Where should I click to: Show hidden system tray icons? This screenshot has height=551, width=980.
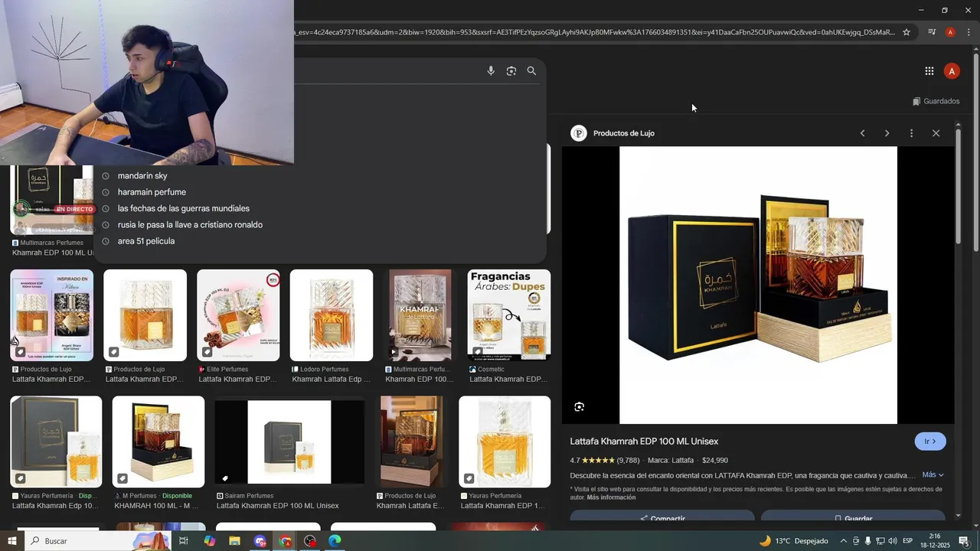[844, 541]
